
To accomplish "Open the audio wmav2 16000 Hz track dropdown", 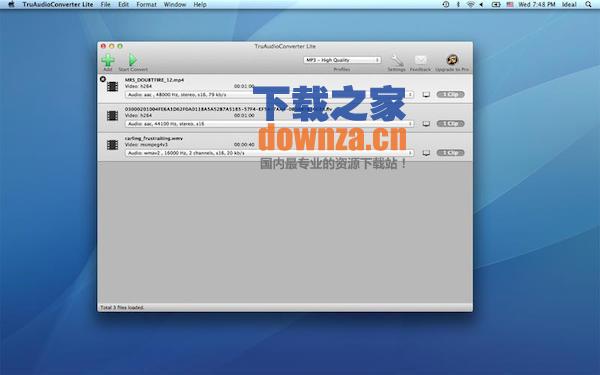I will point(269,153).
